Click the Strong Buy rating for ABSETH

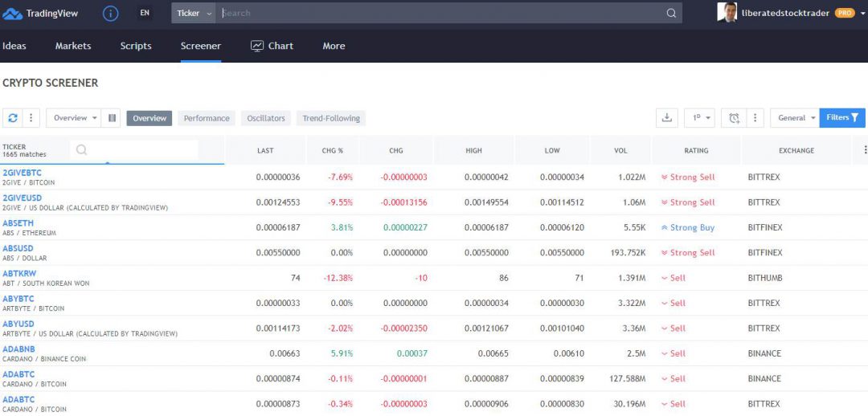click(x=687, y=227)
